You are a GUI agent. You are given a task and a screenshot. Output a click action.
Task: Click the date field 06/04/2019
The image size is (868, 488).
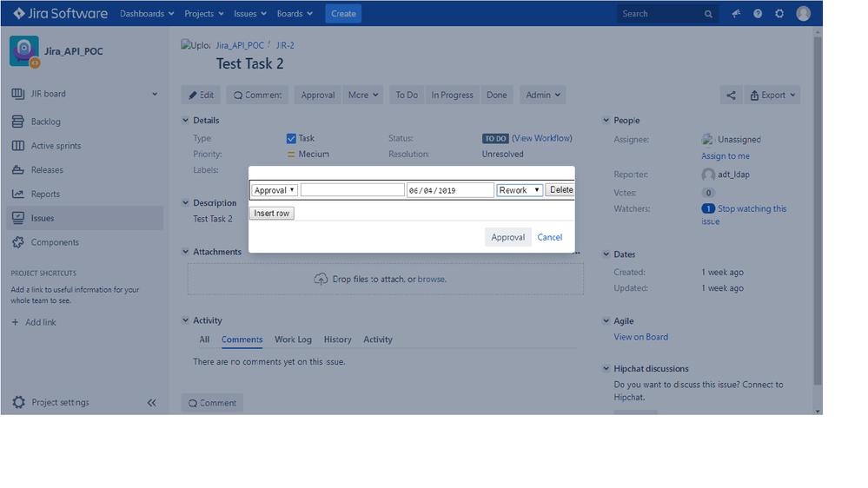(x=450, y=190)
